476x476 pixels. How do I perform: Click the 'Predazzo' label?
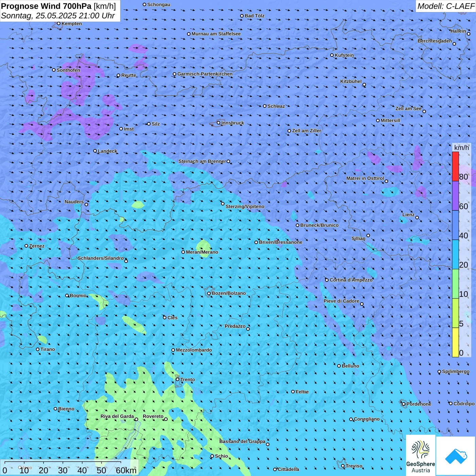[235, 326]
